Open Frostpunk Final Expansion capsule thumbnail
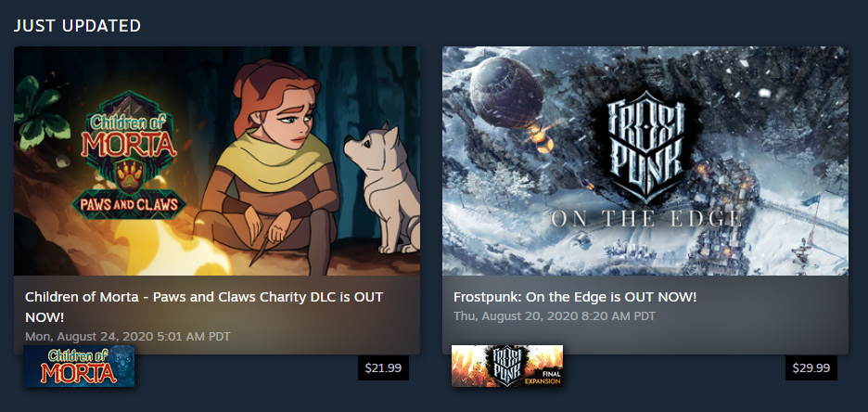The width and height of the screenshot is (868, 412). [x=507, y=366]
